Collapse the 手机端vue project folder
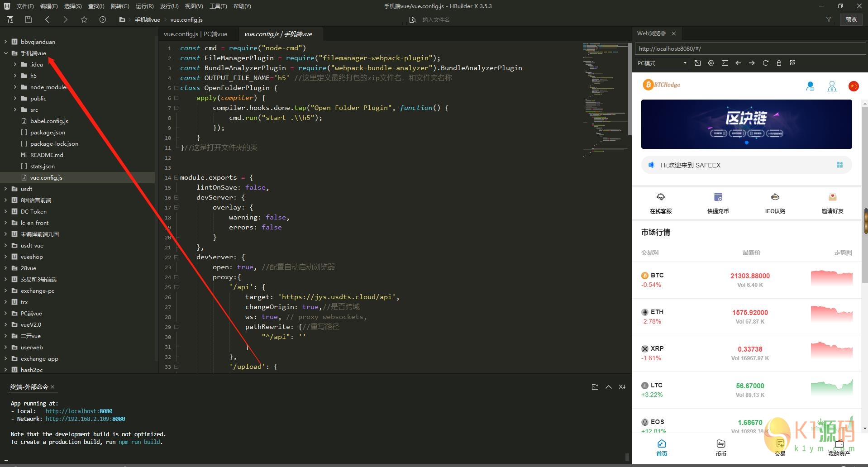The image size is (868, 467). coord(5,53)
